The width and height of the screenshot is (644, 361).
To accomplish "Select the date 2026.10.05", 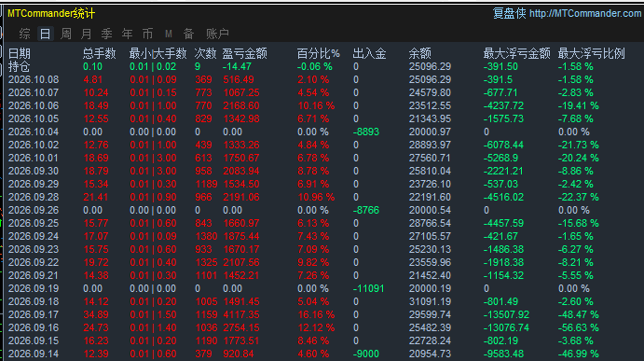I will pyautogui.click(x=34, y=118).
